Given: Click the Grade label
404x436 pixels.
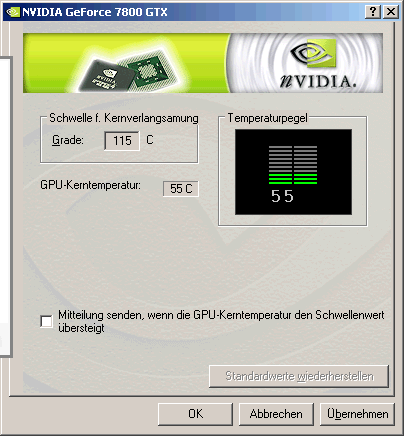Looking at the screenshot, I should coord(68,140).
